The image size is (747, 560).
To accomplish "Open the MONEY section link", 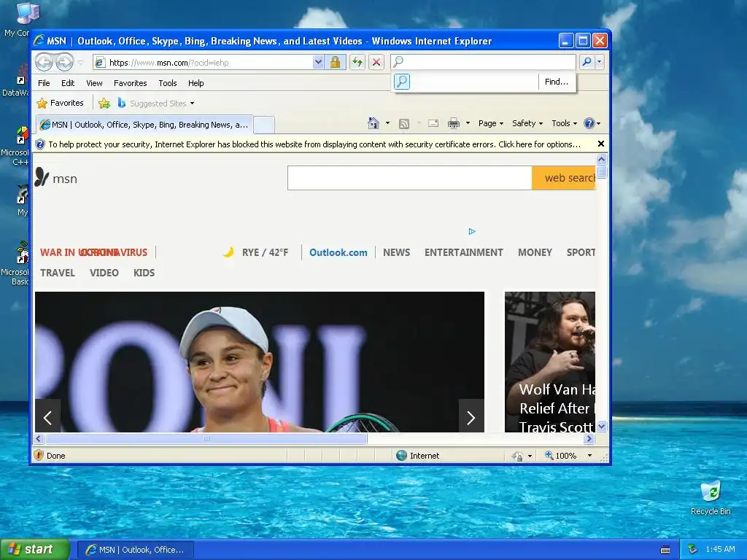I will click(535, 252).
